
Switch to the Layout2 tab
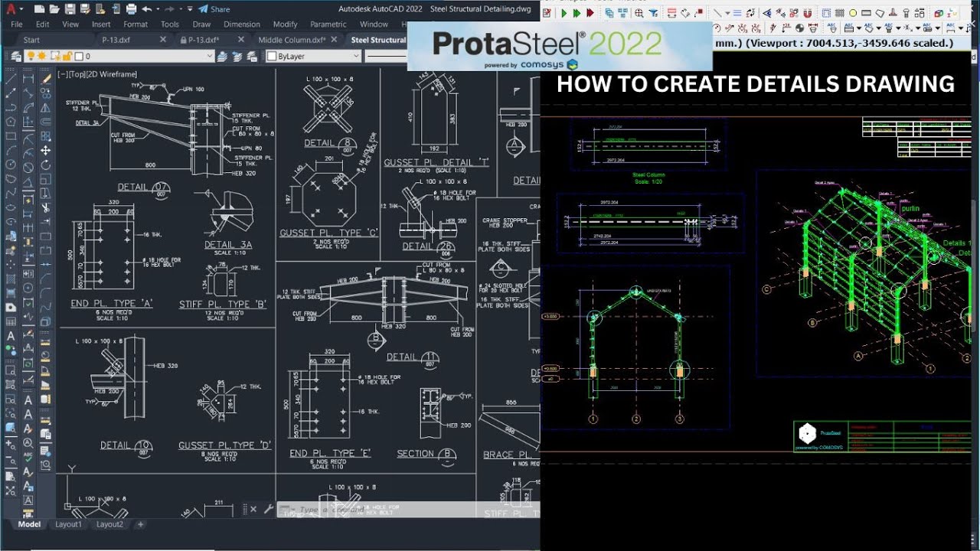pos(109,524)
